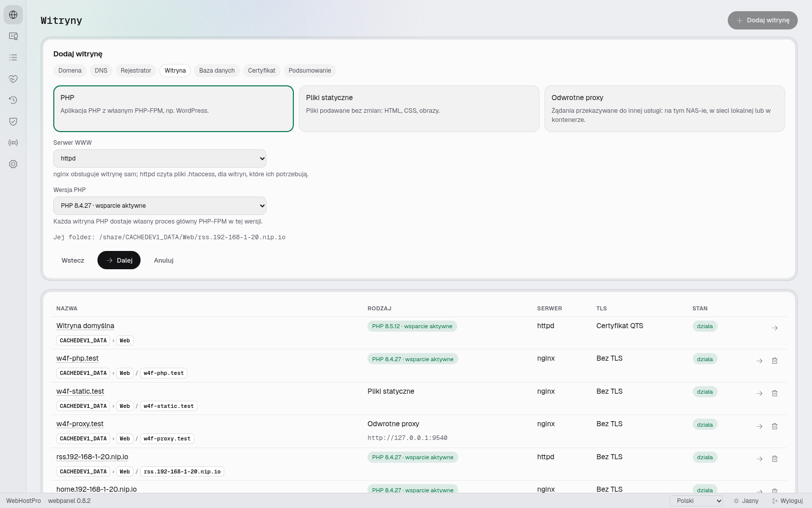Open the history clock icon in sidebar
This screenshot has width=812, height=508.
[x=13, y=100]
